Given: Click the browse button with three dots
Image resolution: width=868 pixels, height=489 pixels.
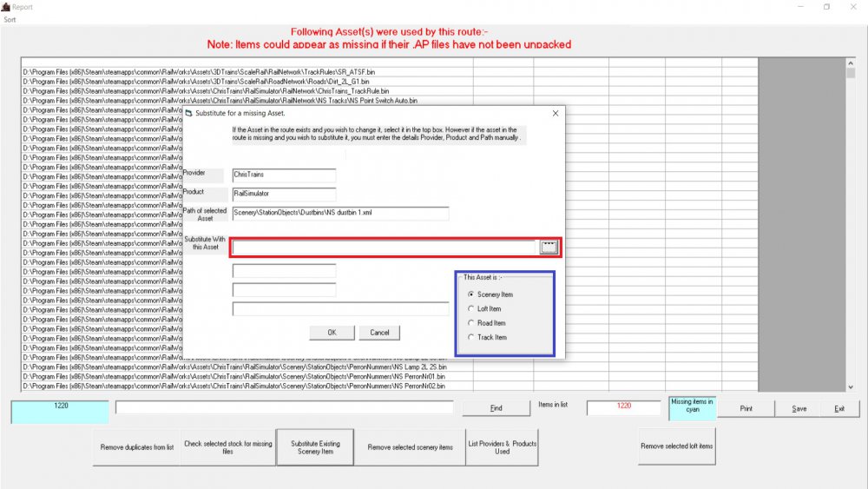Looking at the screenshot, I should 548,248.
